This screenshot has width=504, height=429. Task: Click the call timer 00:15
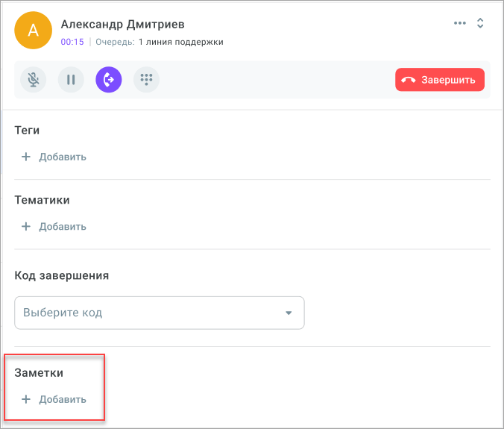point(72,42)
